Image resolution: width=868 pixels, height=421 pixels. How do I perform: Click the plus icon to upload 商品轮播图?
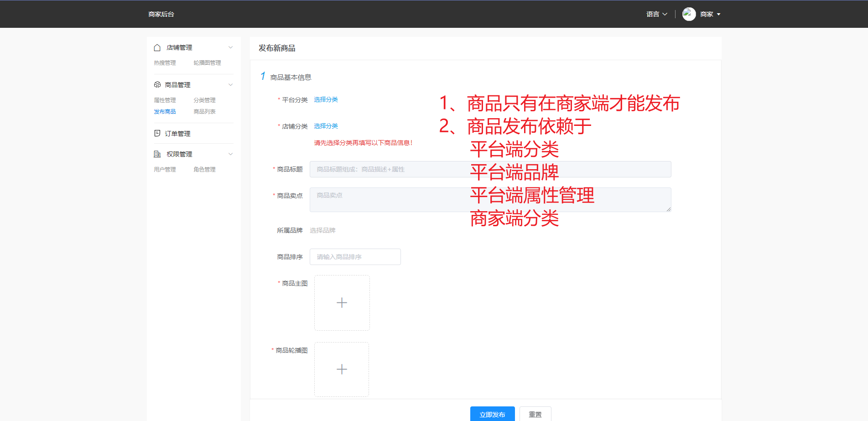click(x=342, y=369)
